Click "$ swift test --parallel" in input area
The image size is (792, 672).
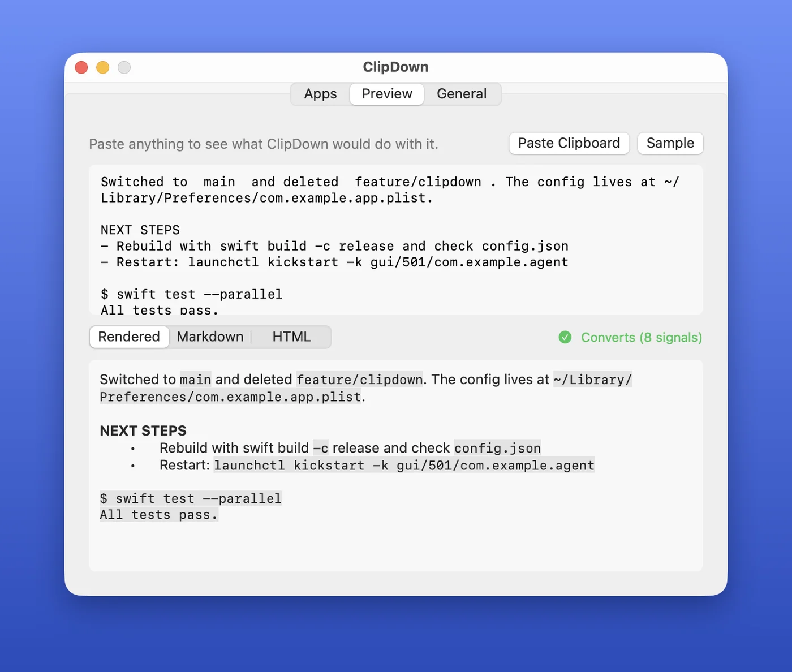point(191,294)
